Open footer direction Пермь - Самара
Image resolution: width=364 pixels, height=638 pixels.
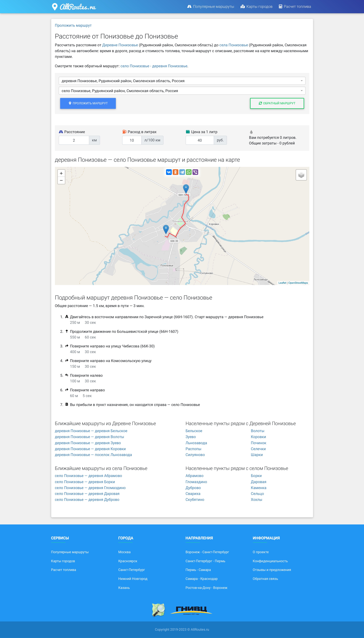tap(198, 570)
